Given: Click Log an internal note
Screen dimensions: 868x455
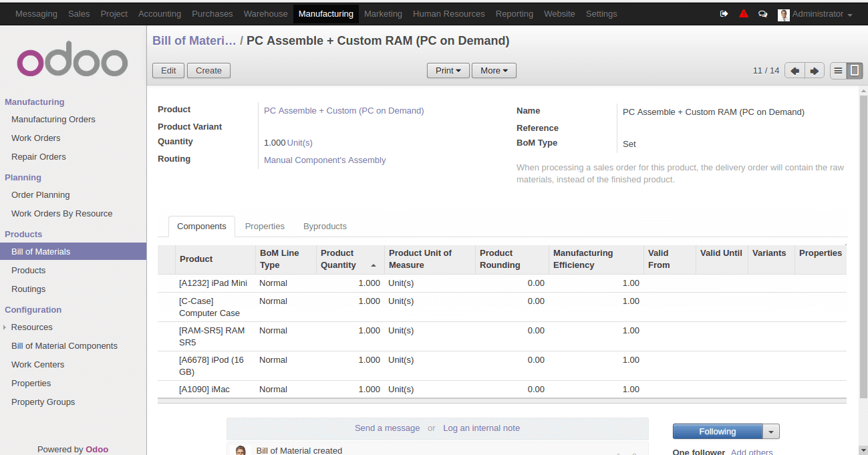Looking at the screenshot, I should point(481,428).
